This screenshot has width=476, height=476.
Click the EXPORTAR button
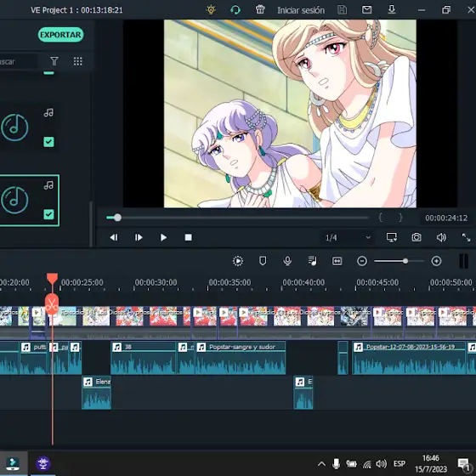point(60,35)
